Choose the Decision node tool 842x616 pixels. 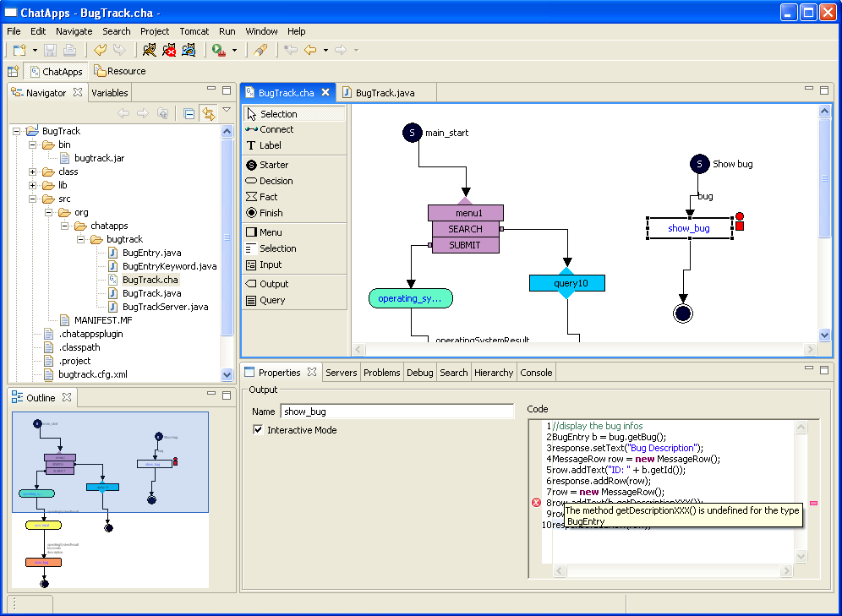point(276,181)
